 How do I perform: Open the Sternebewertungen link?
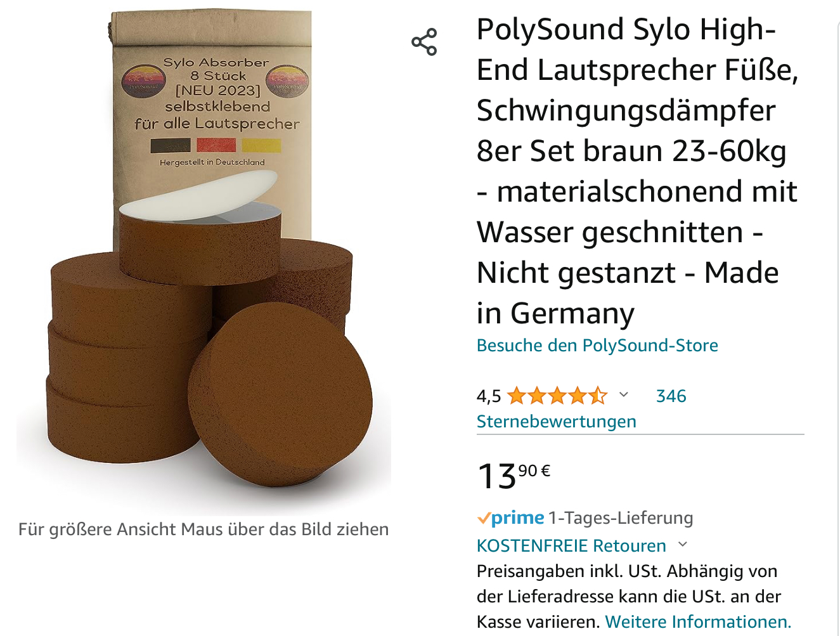(556, 422)
